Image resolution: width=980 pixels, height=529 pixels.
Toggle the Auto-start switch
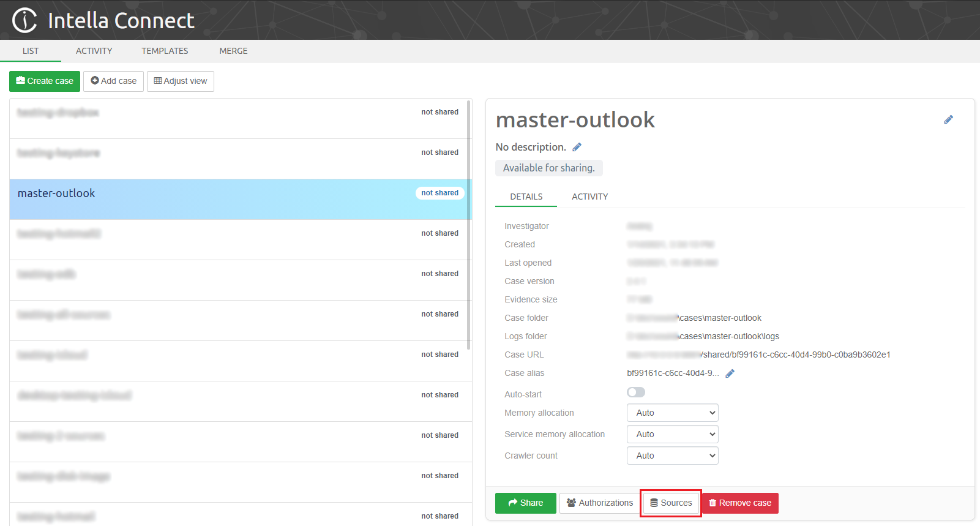(636, 392)
